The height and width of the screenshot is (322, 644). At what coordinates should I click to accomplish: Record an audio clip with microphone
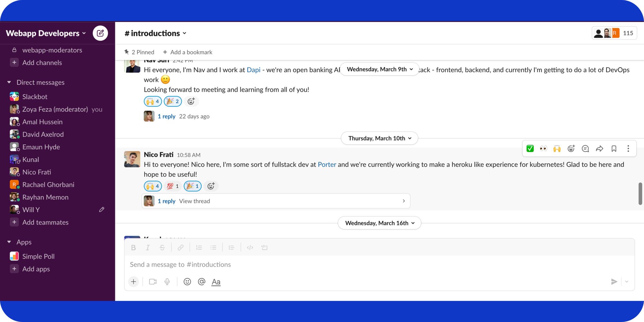click(x=167, y=282)
